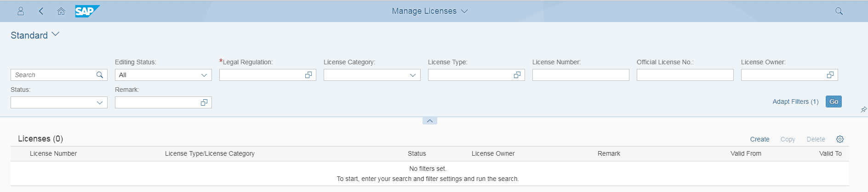The image size is (868, 192).
Task: Go to the home page icon
Action: coord(61,11)
